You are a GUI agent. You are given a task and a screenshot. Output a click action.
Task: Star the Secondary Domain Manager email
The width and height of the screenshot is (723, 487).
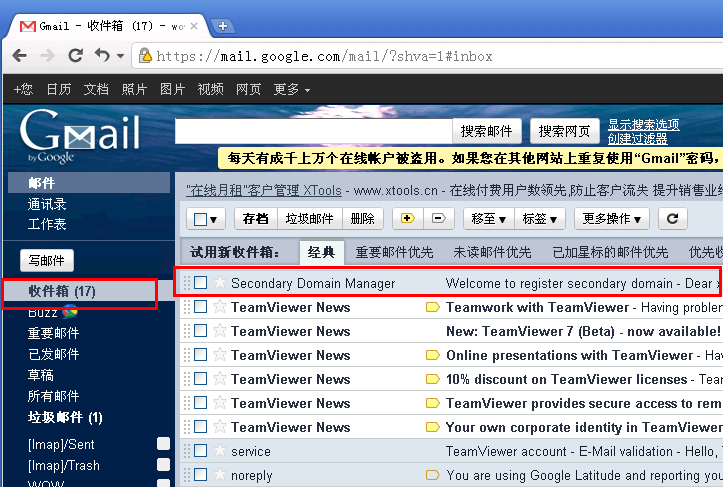tap(219, 283)
